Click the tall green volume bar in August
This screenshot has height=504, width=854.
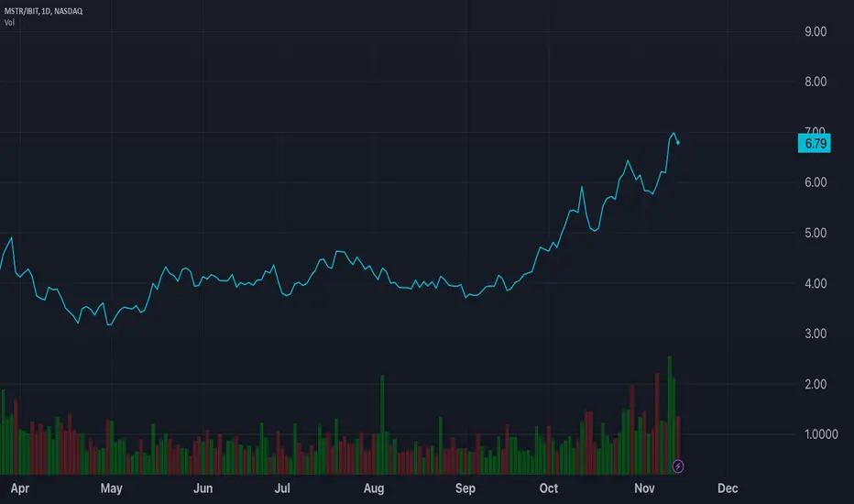tap(382, 424)
